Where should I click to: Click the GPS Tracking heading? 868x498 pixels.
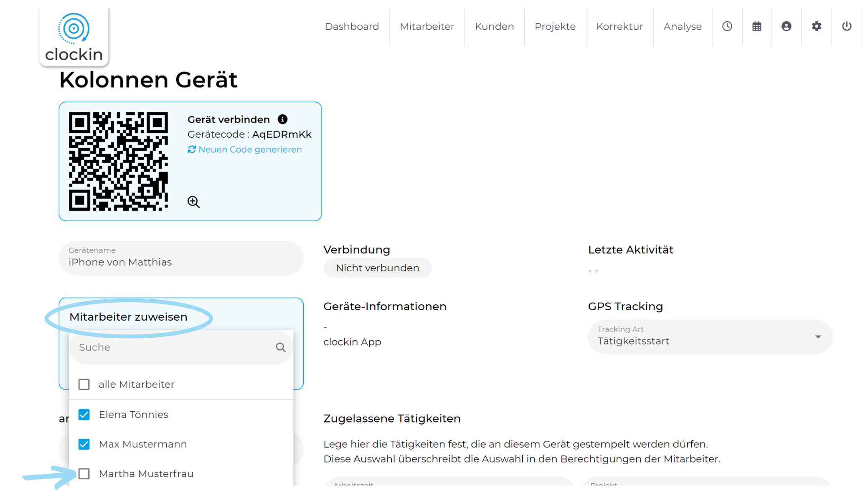(625, 306)
